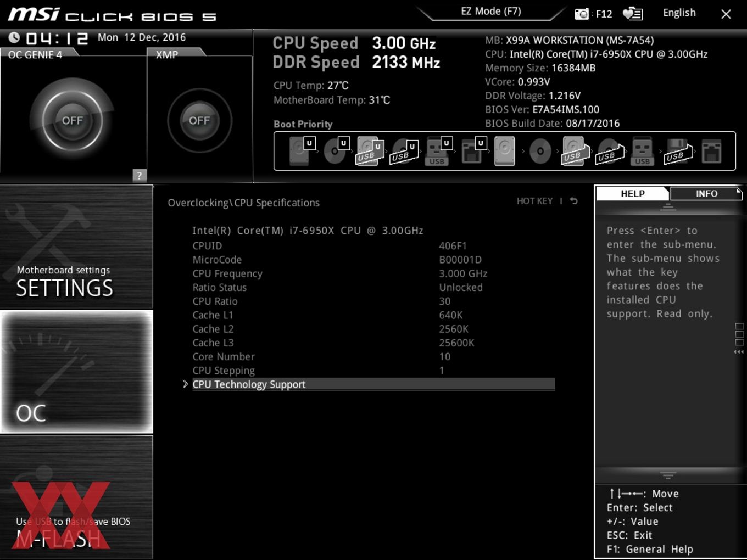Select UEFI USB hard disk boot icon
The image size is (747, 560).
370,151
